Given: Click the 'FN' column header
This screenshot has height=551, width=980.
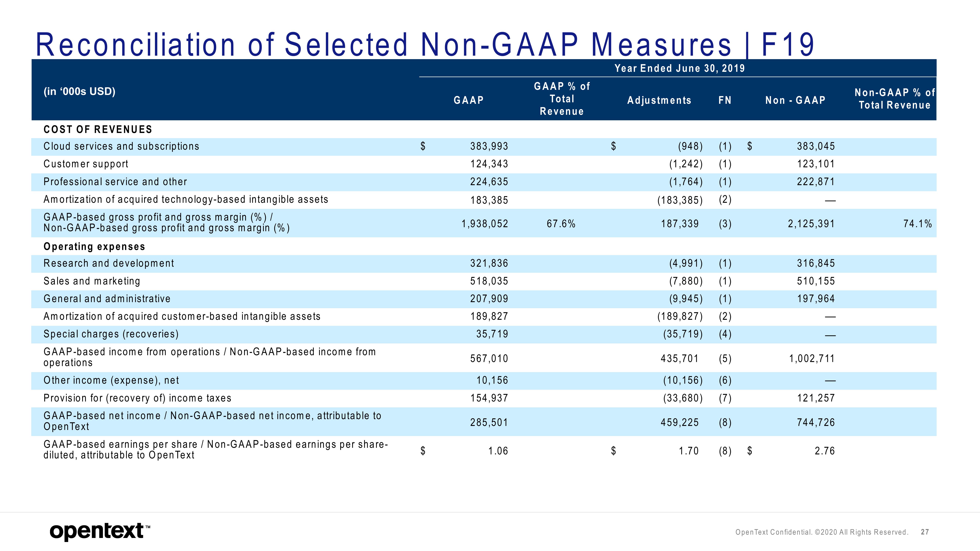Looking at the screenshot, I should coord(725,100).
